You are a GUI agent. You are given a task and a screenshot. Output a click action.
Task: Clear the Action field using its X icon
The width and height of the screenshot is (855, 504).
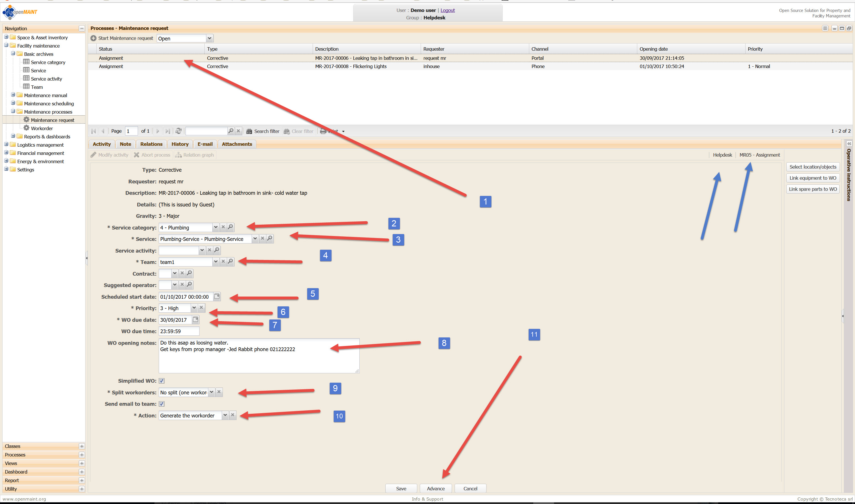coord(233,415)
